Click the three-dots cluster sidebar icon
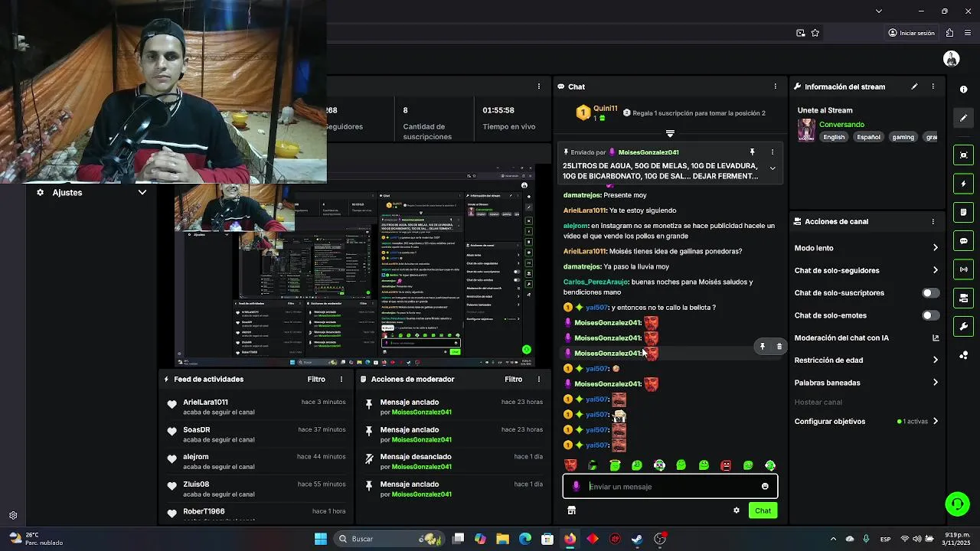The height and width of the screenshot is (551, 980). point(963,355)
